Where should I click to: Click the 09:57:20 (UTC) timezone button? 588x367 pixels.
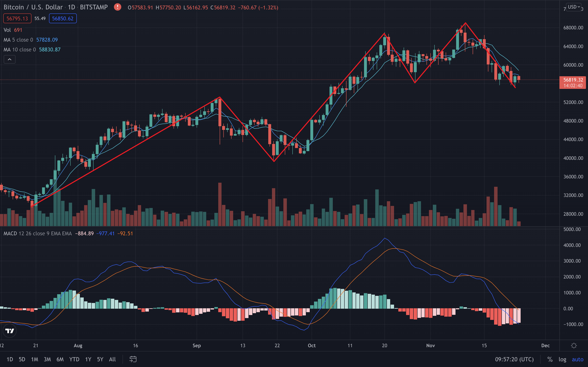514,359
